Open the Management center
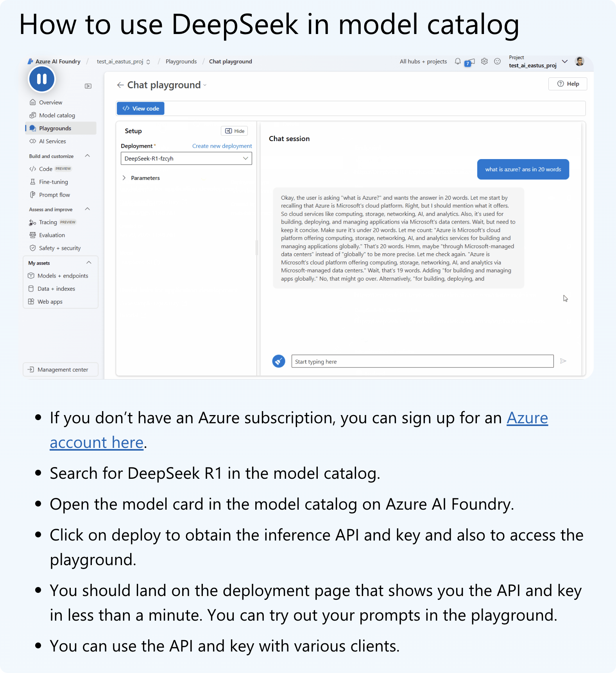Screen dimensions: 616x673 (61, 369)
